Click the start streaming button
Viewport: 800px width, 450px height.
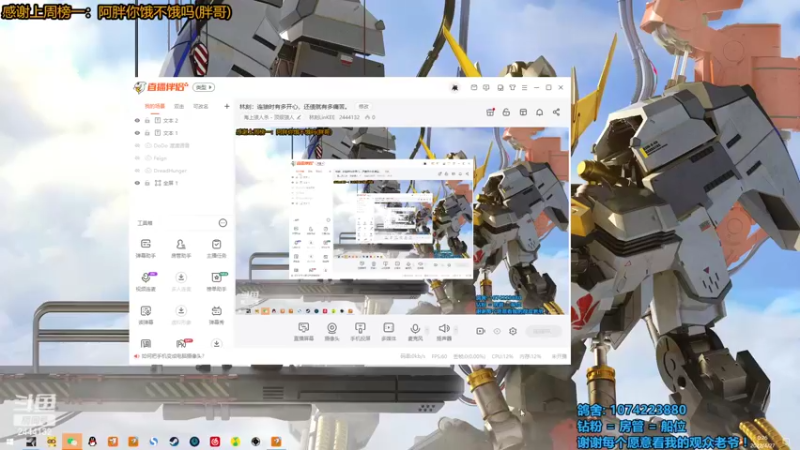click(543, 331)
